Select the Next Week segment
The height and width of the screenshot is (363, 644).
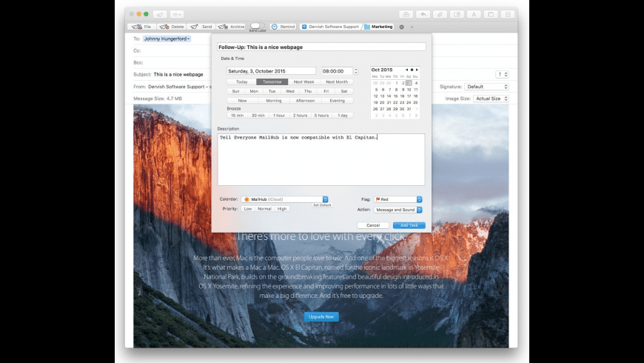click(x=304, y=81)
